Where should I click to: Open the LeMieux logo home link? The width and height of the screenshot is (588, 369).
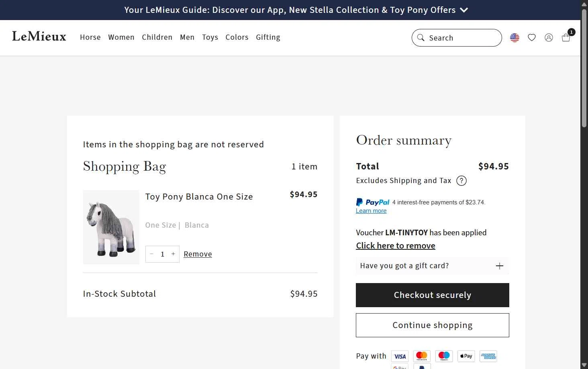39,37
